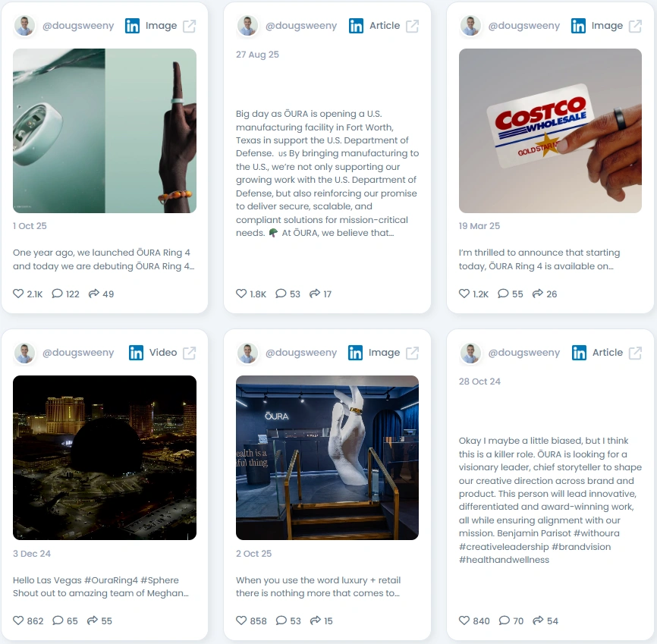This screenshot has height=644, width=657.
Task: Click heart icon with 858 likes
Action: point(241,620)
